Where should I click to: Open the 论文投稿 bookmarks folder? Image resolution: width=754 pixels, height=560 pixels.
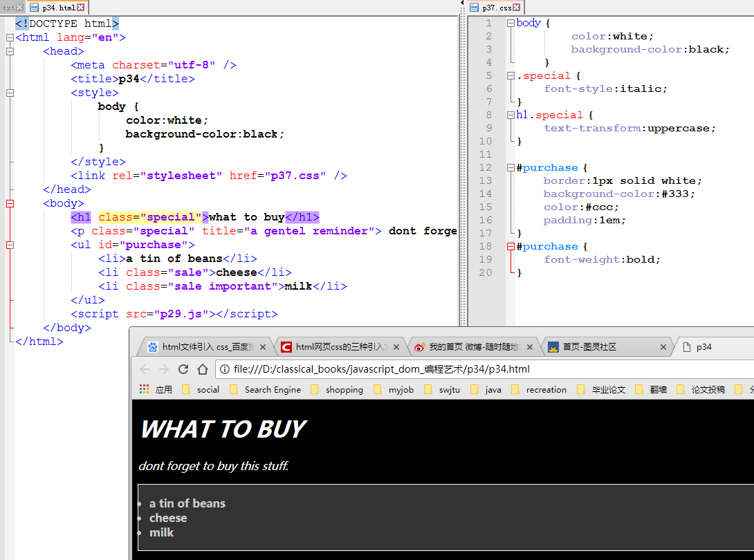tap(701, 389)
